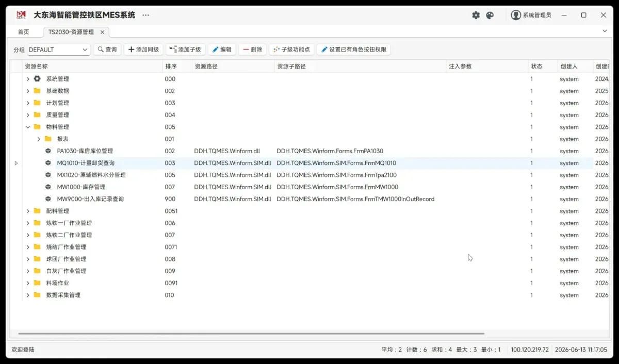This screenshot has height=364, width=619.
Task: Click the horizontal scrollbar under the grid
Action: pyautogui.click(x=251, y=334)
